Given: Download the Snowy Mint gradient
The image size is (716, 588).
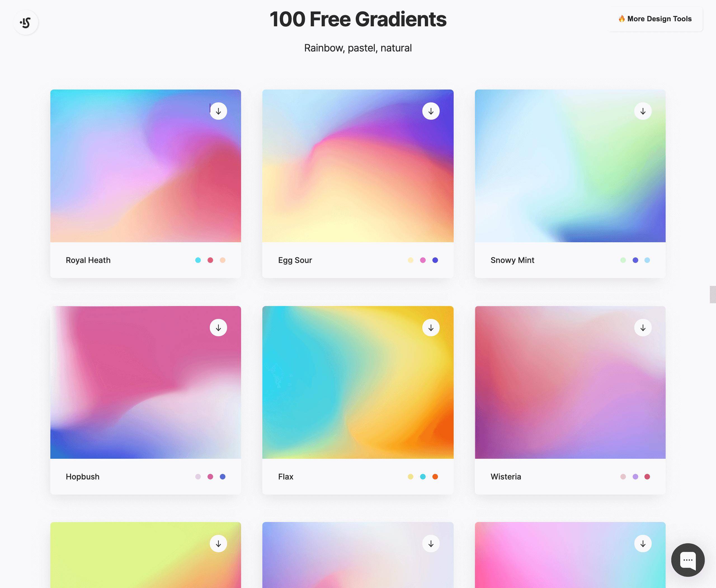Looking at the screenshot, I should (643, 111).
